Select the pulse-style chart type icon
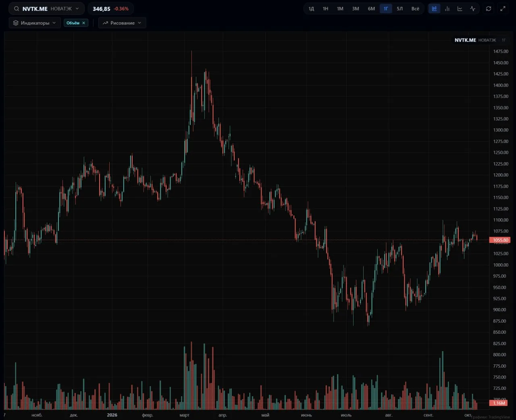The width and height of the screenshot is (516, 420). [x=472, y=8]
